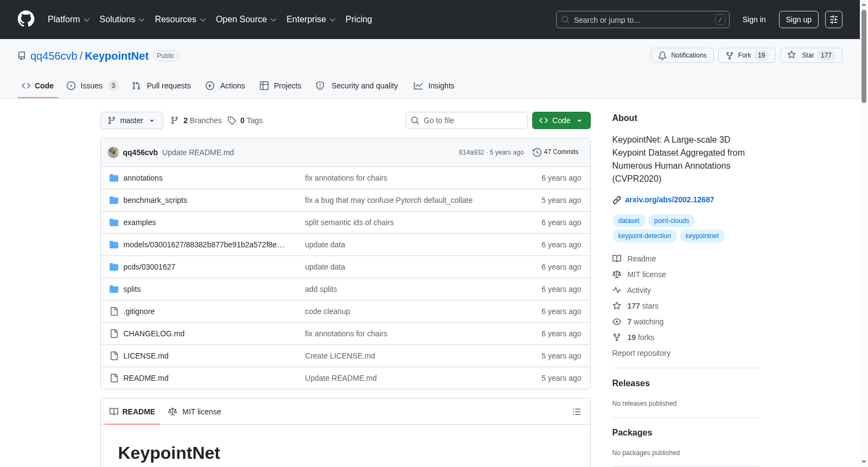Click the fork icon beside 19 forks
Image resolution: width=868 pixels, height=467 pixels.
point(617,337)
